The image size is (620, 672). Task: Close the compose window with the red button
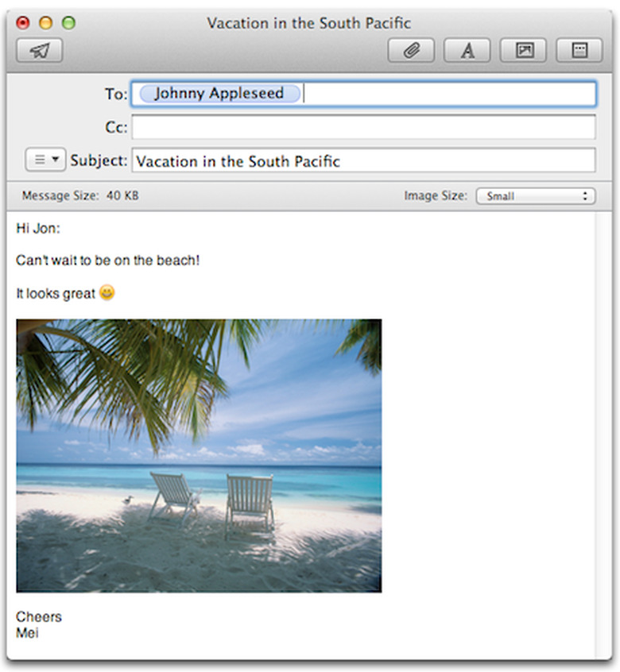click(23, 23)
